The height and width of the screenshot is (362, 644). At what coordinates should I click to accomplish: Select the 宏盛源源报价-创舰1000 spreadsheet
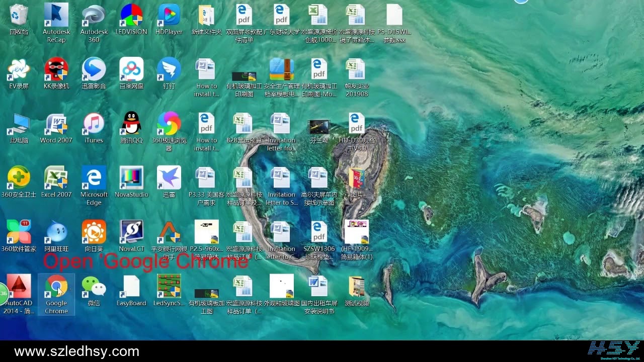[x=319, y=23]
